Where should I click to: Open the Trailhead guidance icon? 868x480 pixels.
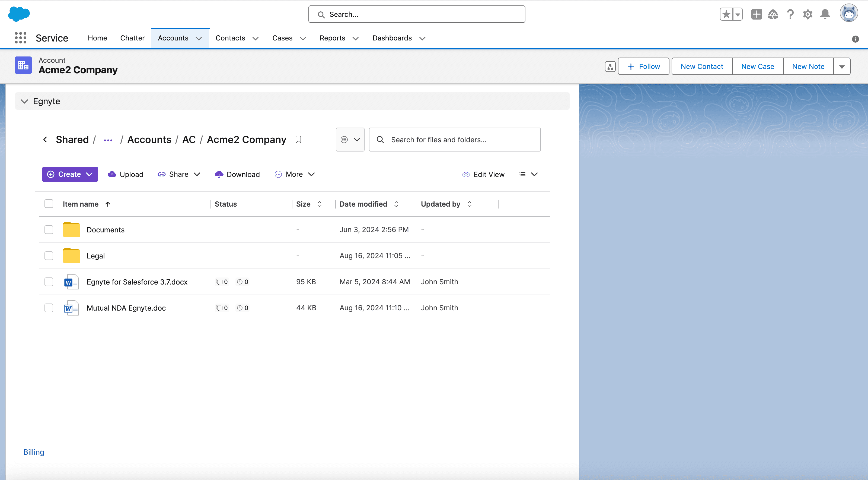pyautogui.click(x=773, y=14)
